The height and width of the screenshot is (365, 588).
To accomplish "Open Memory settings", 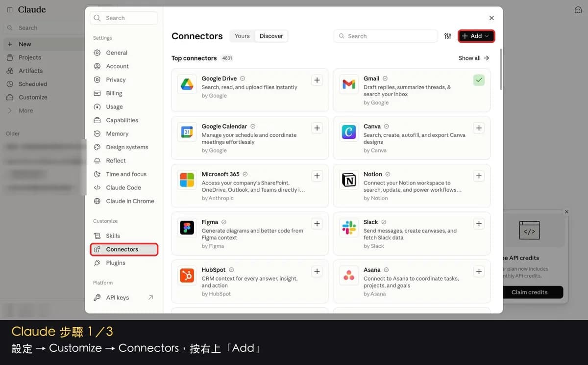I will coord(124,133).
